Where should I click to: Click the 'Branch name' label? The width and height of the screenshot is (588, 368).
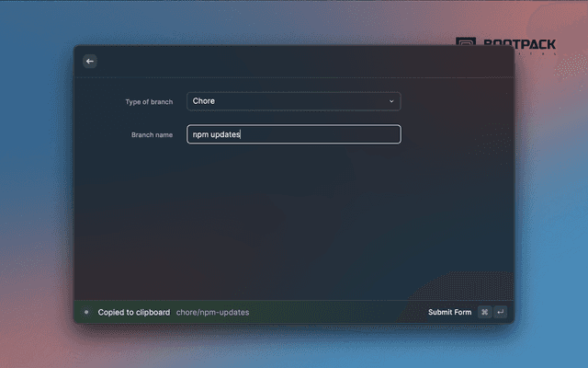pos(152,134)
